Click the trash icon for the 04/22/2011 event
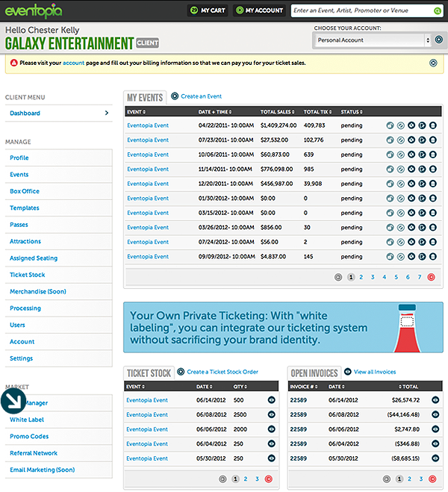The width and height of the screenshot is (448, 492). 433,125
